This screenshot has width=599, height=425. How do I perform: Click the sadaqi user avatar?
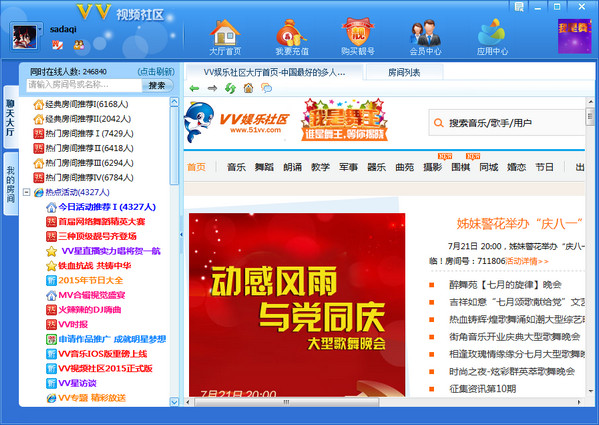click(x=24, y=37)
